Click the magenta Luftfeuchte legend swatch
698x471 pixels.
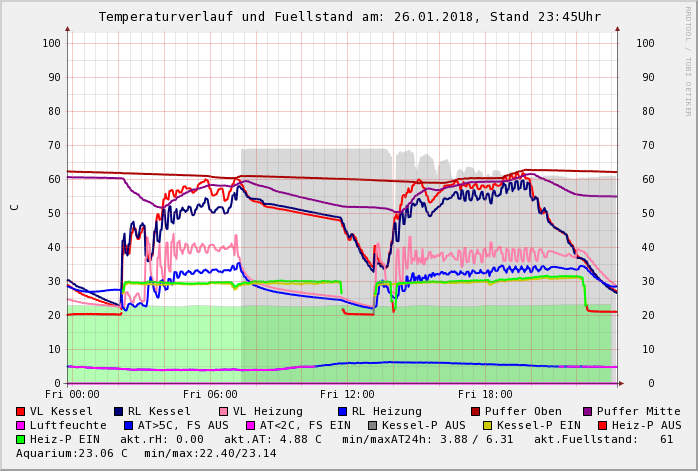tap(21, 425)
